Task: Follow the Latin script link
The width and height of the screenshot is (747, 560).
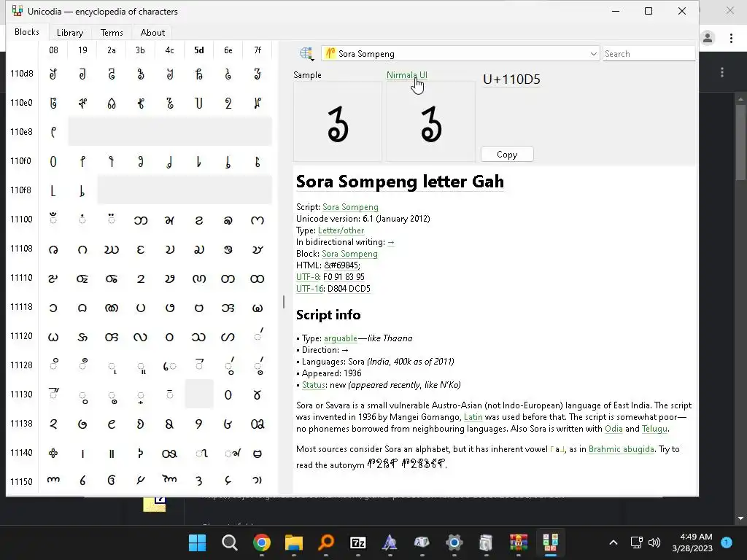Action: point(473,417)
